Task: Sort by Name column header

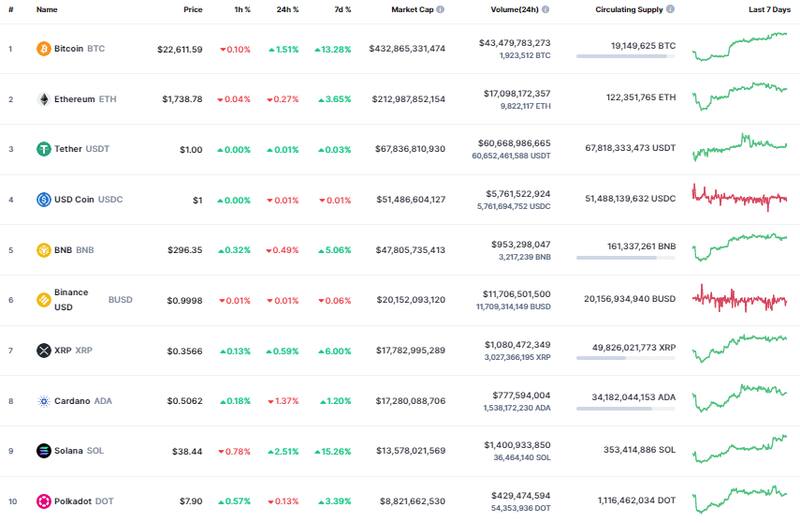Action: (x=46, y=9)
